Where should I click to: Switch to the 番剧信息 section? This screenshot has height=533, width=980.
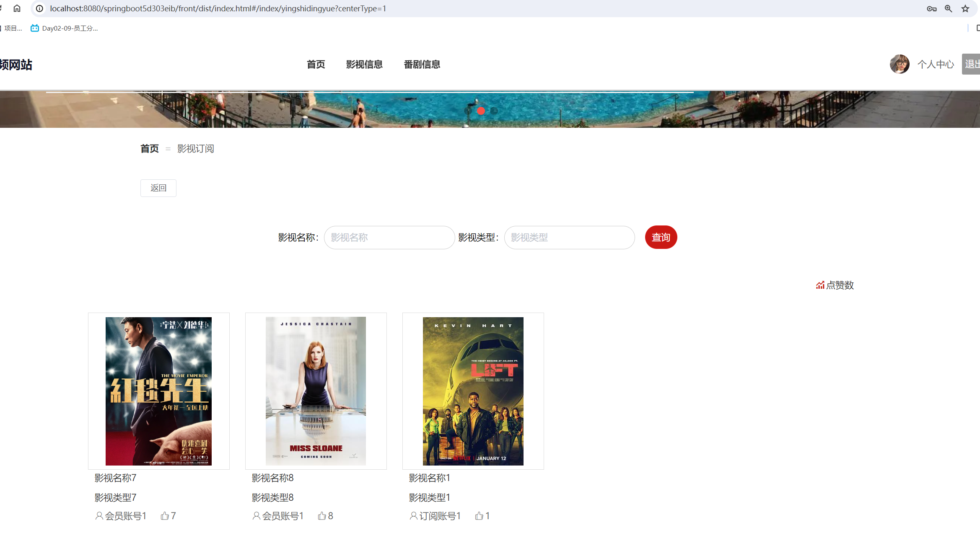click(x=422, y=64)
